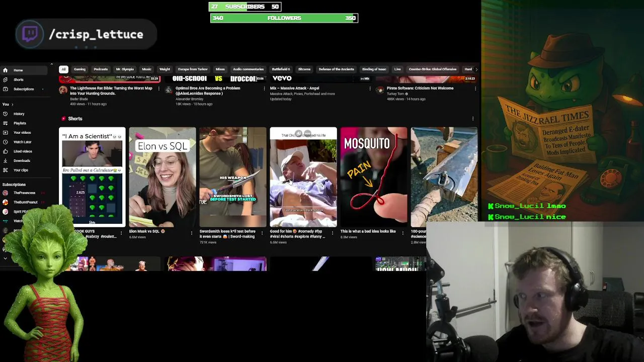Click the Bader Blade channel avatar

pyautogui.click(x=63, y=90)
